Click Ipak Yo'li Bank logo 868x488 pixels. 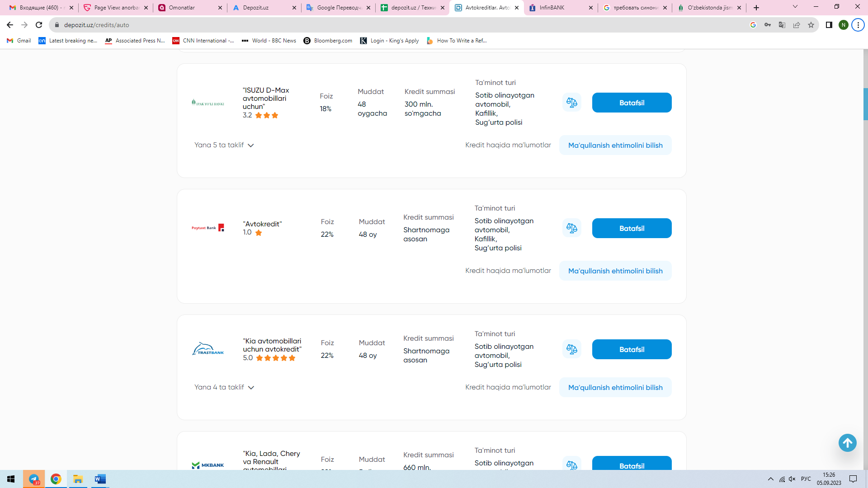click(x=208, y=103)
